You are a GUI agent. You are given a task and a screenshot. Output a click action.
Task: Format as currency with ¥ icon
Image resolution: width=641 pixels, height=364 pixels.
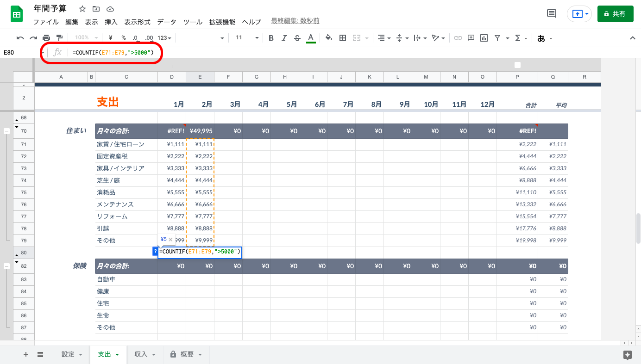[111, 38]
